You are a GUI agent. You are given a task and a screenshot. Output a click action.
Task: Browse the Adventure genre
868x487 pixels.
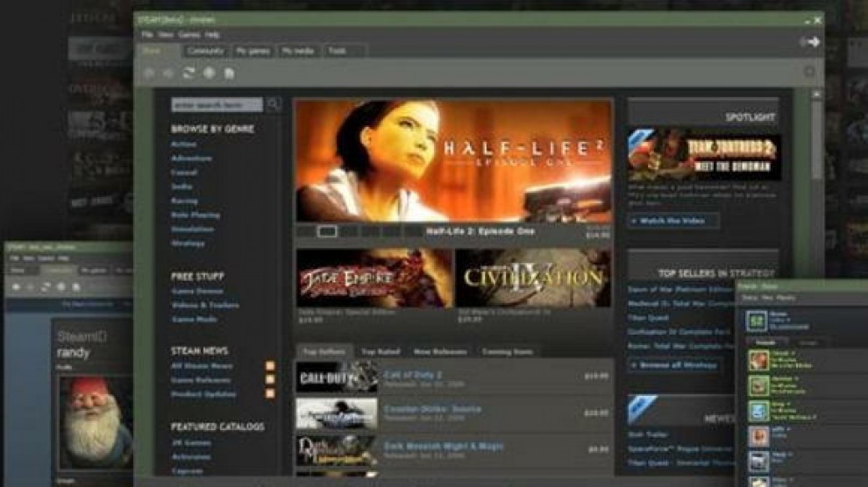[x=191, y=158]
